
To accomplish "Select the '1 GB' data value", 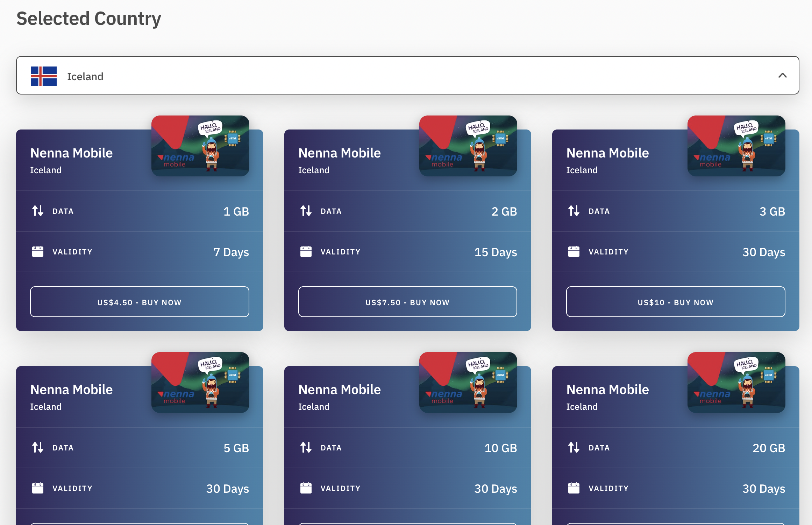I will coord(236,211).
